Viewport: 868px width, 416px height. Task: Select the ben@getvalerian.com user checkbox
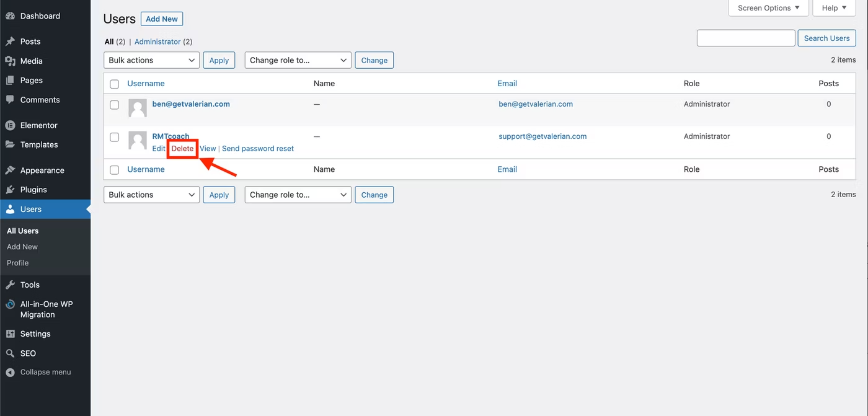click(115, 105)
